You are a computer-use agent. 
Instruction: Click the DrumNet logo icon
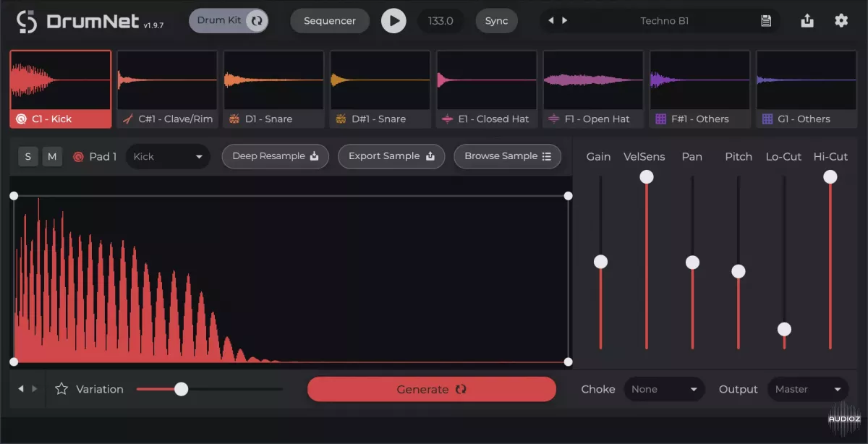(27, 21)
